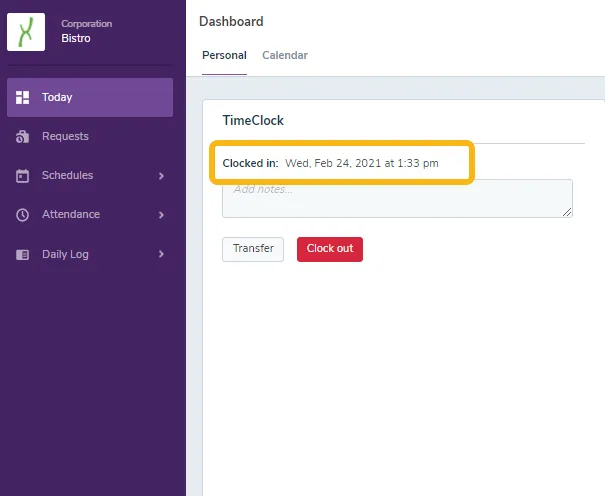This screenshot has height=496, width=605.
Task: Grab the notes field resize handle
Action: point(567,212)
